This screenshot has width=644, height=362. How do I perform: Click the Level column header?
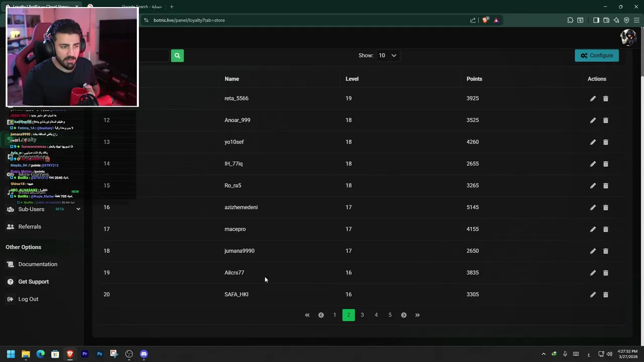click(352, 79)
